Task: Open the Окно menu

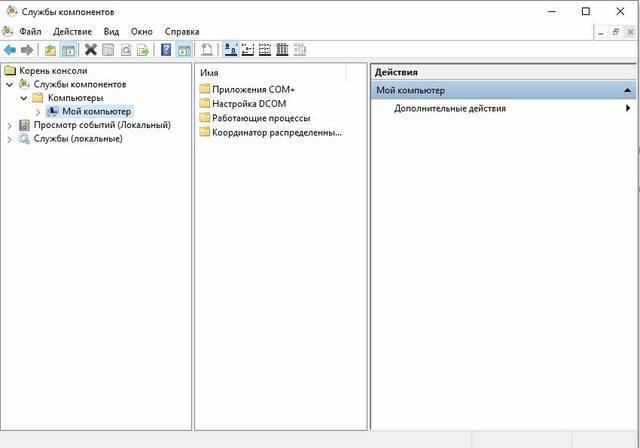Action: click(x=142, y=31)
